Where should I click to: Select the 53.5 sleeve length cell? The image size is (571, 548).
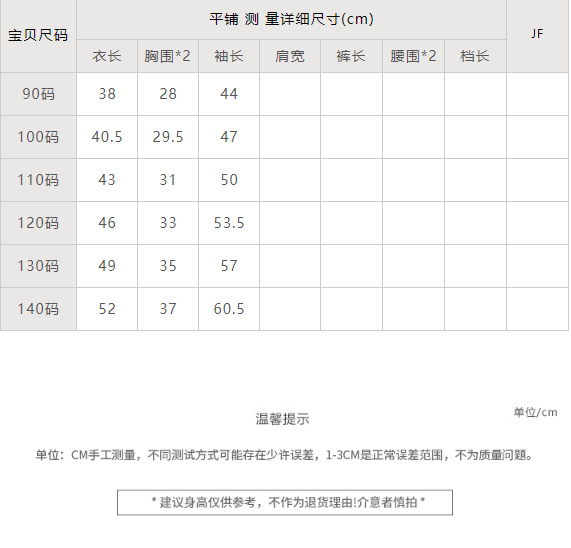pyautogui.click(x=229, y=223)
